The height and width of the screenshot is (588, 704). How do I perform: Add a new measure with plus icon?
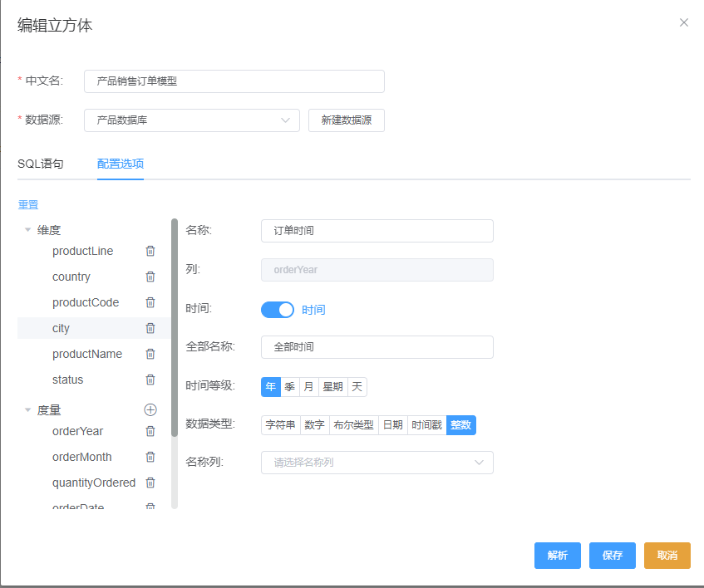pyautogui.click(x=150, y=409)
